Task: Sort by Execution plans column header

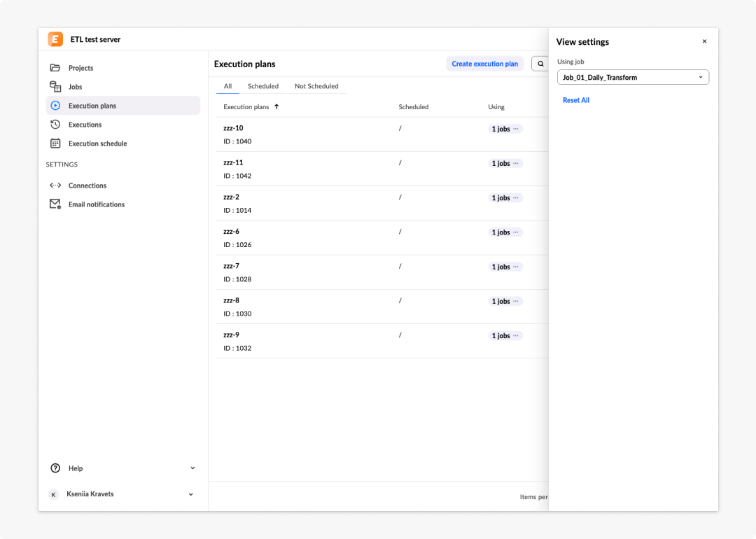Action: click(246, 106)
